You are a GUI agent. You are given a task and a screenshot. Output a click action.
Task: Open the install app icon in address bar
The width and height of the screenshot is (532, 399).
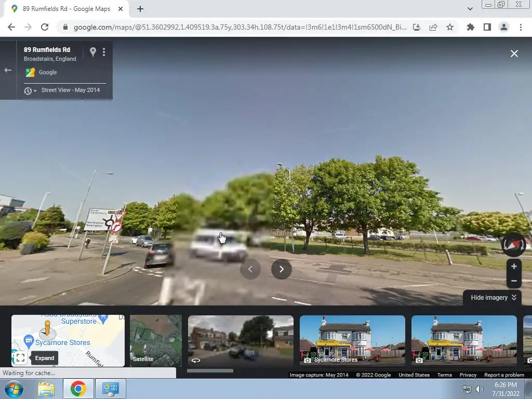(417, 27)
